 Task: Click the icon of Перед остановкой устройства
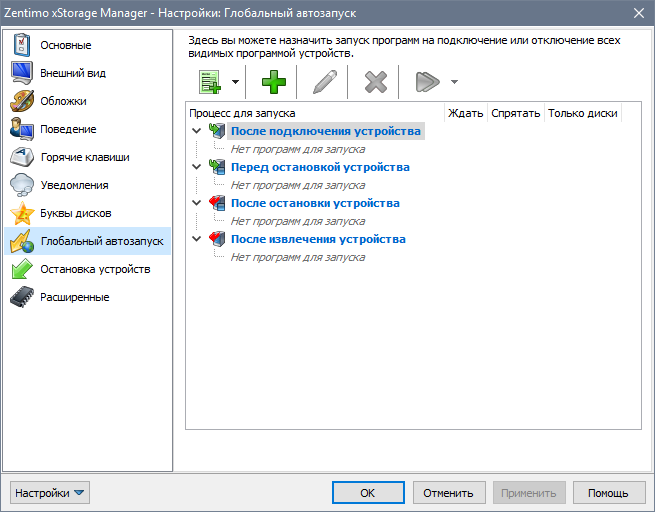coord(217,167)
